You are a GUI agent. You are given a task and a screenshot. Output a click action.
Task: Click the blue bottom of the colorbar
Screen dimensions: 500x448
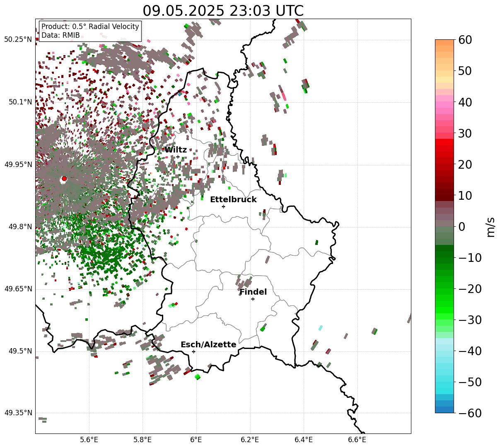pyautogui.click(x=444, y=409)
